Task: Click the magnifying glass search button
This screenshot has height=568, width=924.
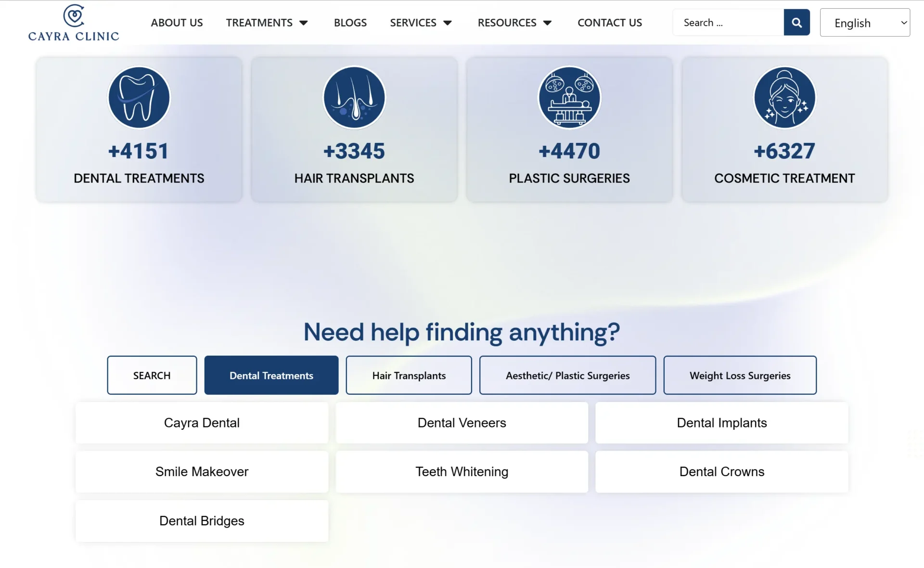Action: click(796, 23)
